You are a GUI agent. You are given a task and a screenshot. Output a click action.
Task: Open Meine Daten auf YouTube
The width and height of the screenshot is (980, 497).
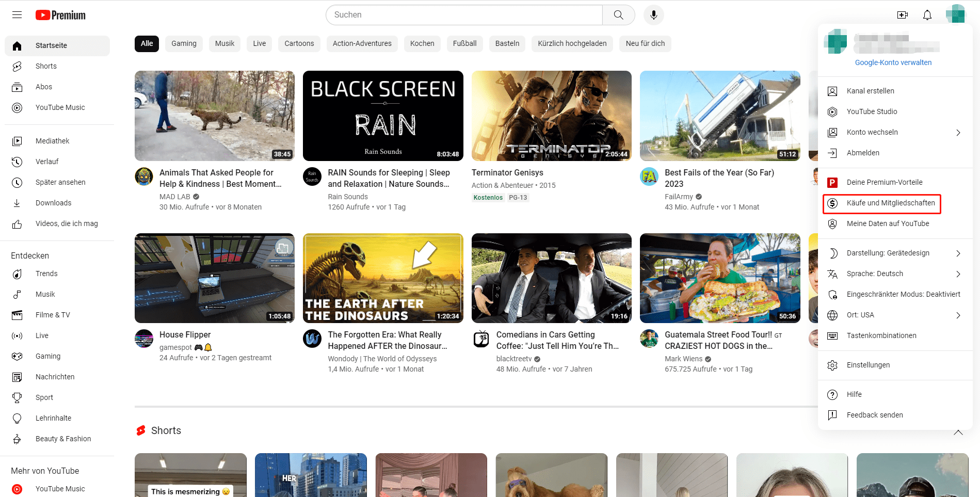895,223
